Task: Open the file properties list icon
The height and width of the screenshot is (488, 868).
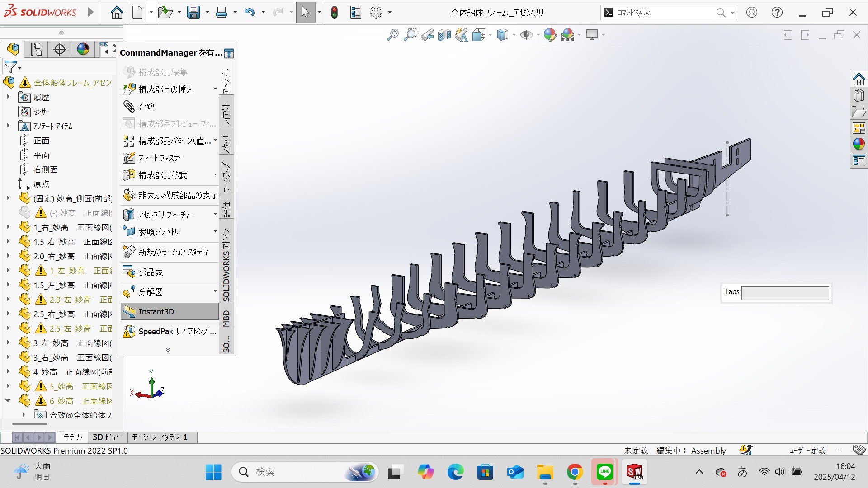Action: tap(356, 12)
